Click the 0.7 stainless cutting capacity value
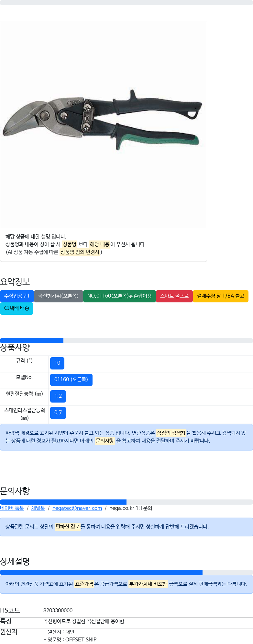The height and width of the screenshot is (644, 253). click(x=58, y=413)
